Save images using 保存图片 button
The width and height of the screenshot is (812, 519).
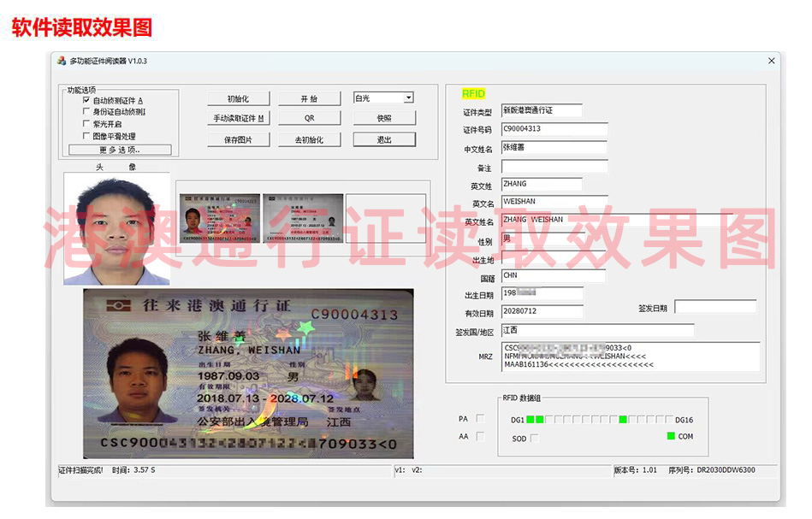coord(239,139)
